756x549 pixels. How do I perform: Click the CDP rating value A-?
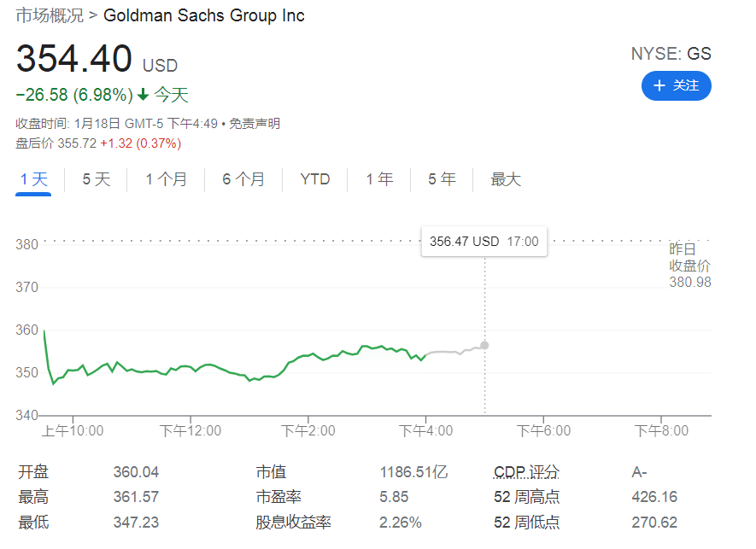(639, 472)
